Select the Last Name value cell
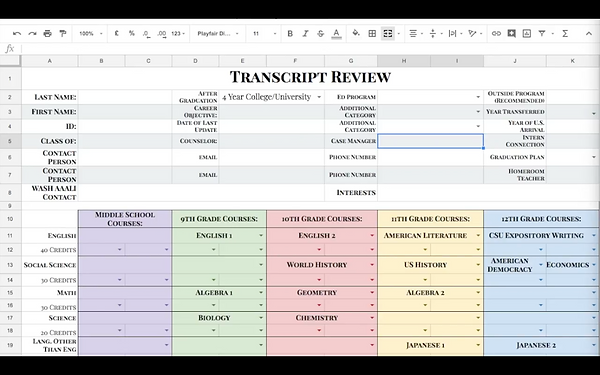Image resolution: width=600 pixels, height=375 pixels. pyautogui.click(x=125, y=97)
